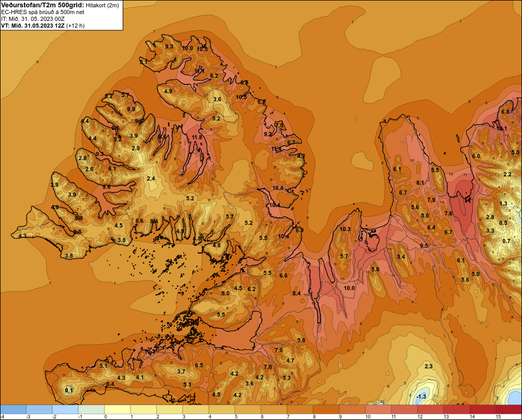
Task: Click the 'Veðurstofan/T2m 500grid:' title text
Action: 42,5
